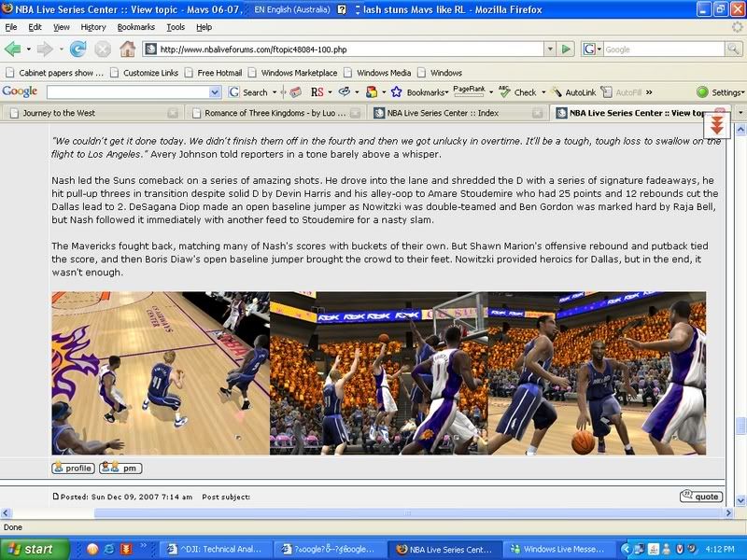Image resolution: width=747 pixels, height=560 pixels.
Task: Open the Windows Media bookmark
Action: click(378, 73)
